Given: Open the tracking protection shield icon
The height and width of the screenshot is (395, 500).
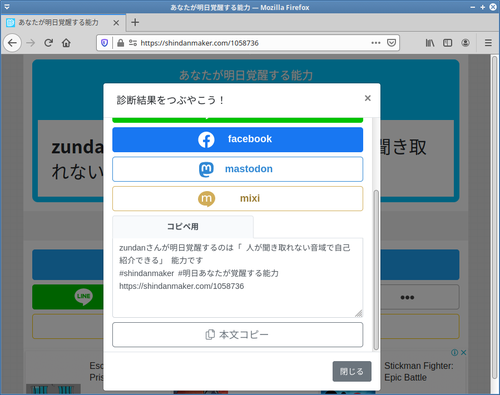Looking at the screenshot, I should [x=104, y=43].
